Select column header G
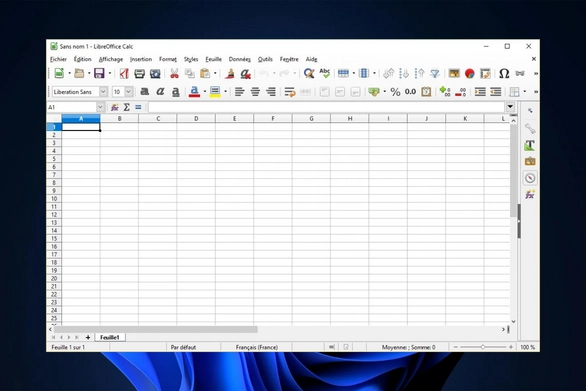 (311, 118)
